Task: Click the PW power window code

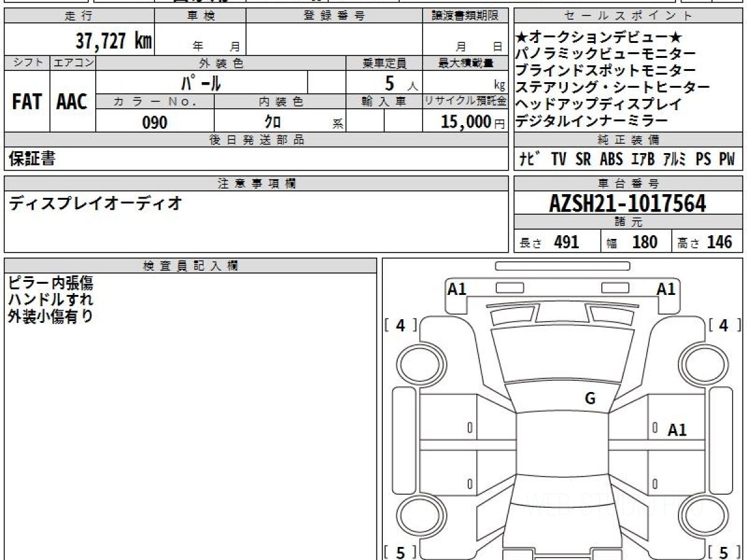Action: coord(727,159)
